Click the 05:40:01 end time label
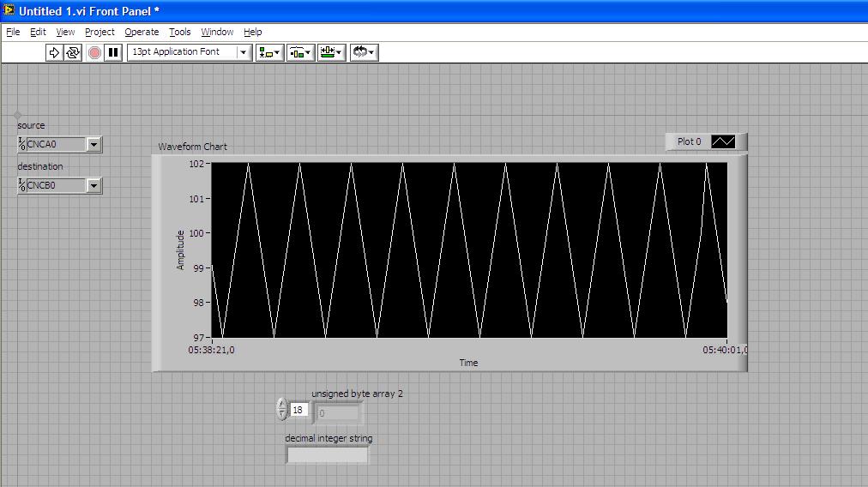The image size is (868, 487). pos(725,350)
